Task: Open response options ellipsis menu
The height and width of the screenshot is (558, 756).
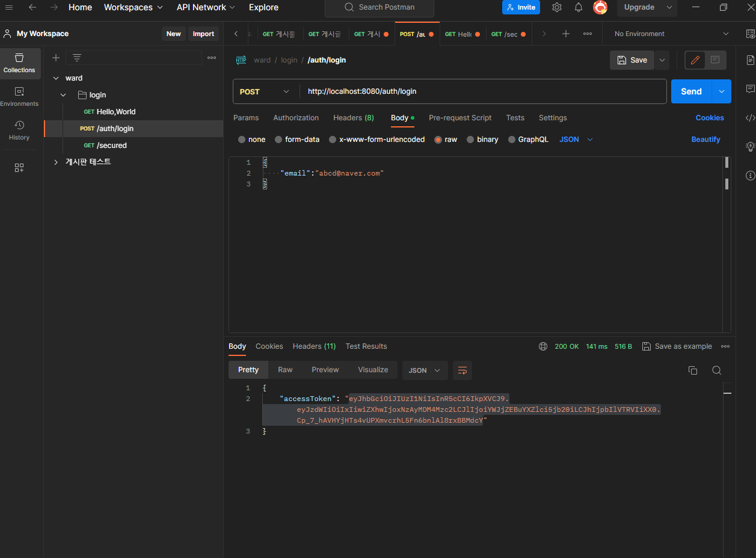Action: (x=725, y=346)
